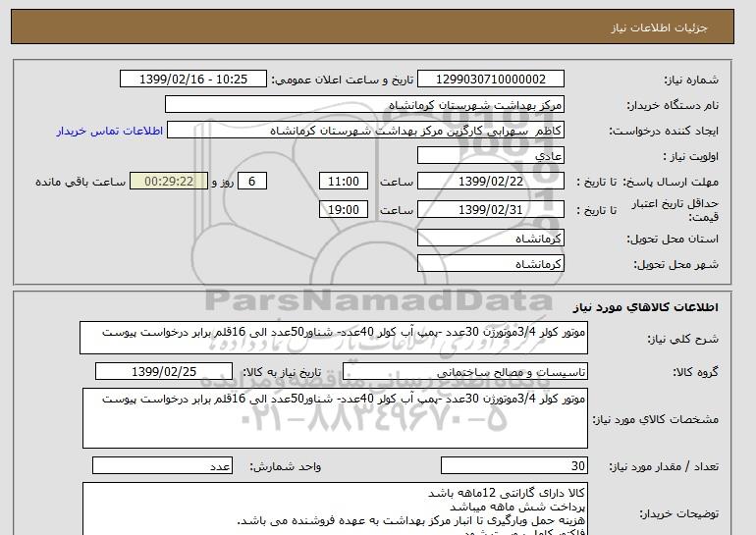Select the delivery province field کرمانشاه

click(490, 239)
